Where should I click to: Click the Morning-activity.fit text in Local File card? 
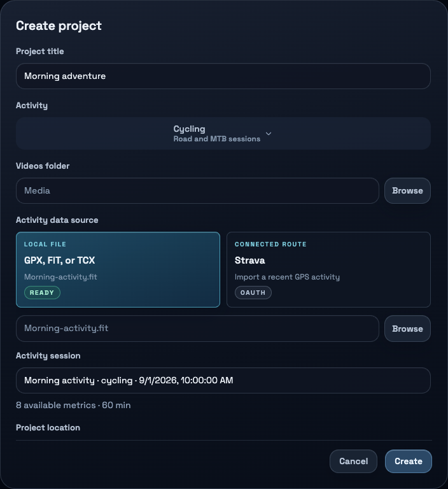click(60, 277)
